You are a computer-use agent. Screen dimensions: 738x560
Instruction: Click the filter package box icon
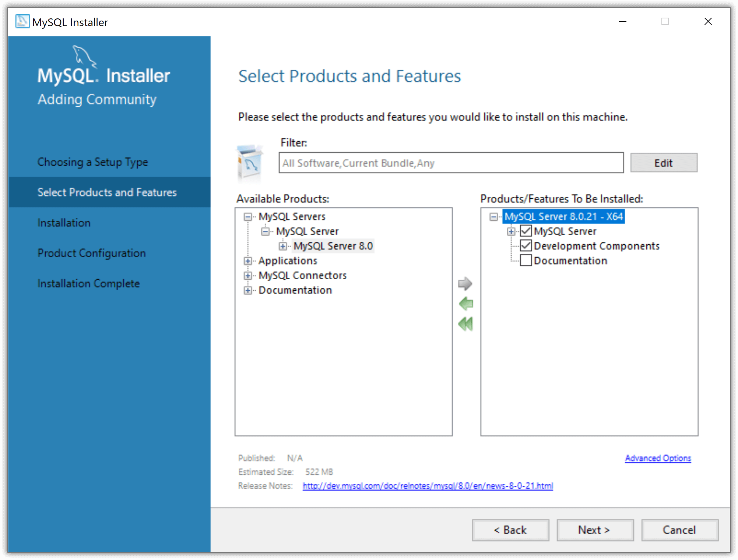(250, 162)
